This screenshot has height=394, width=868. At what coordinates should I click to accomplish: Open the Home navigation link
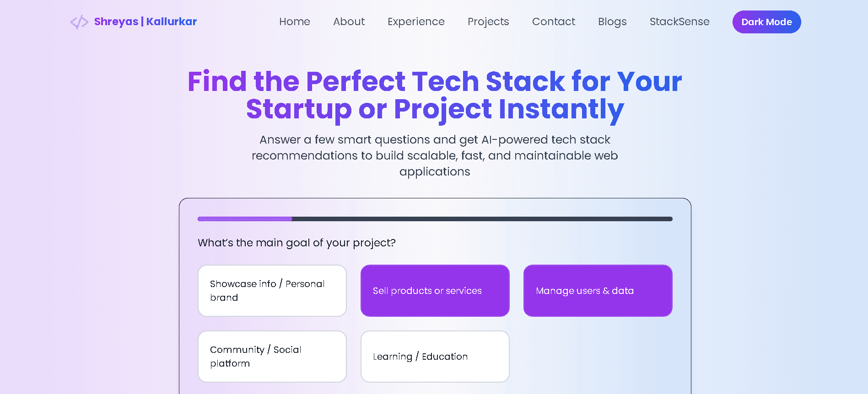pyautogui.click(x=294, y=21)
